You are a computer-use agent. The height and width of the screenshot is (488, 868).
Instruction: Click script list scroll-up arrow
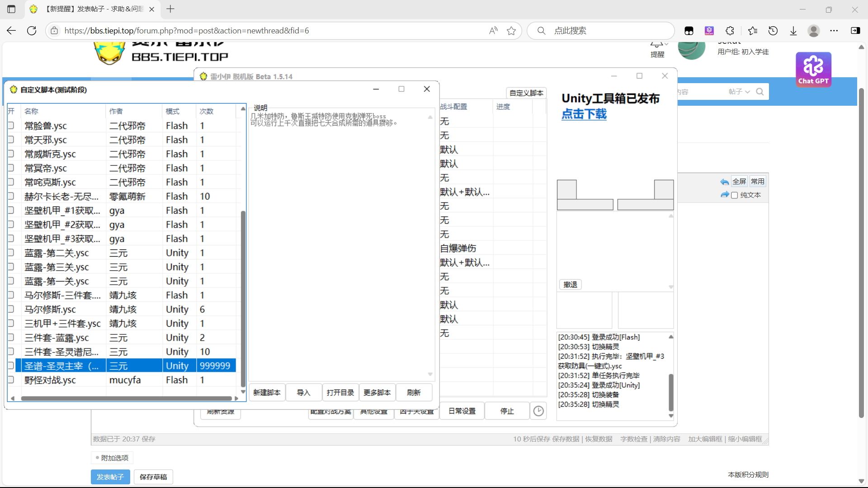pyautogui.click(x=243, y=109)
